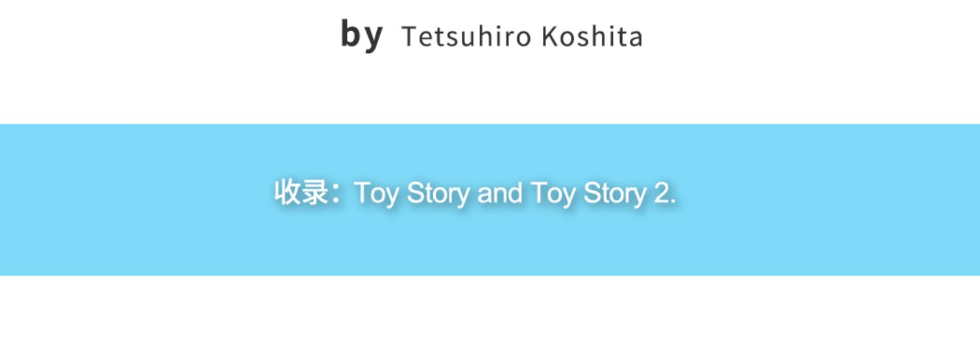Click the character "收" in the banner
Screen dimensions: 980x342
287,193
